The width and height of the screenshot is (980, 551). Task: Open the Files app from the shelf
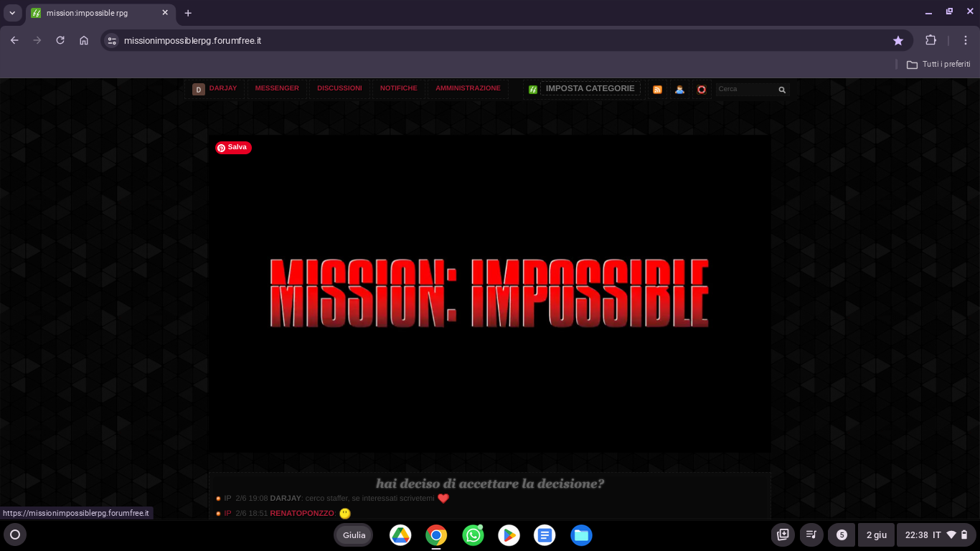click(x=581, y=535)
